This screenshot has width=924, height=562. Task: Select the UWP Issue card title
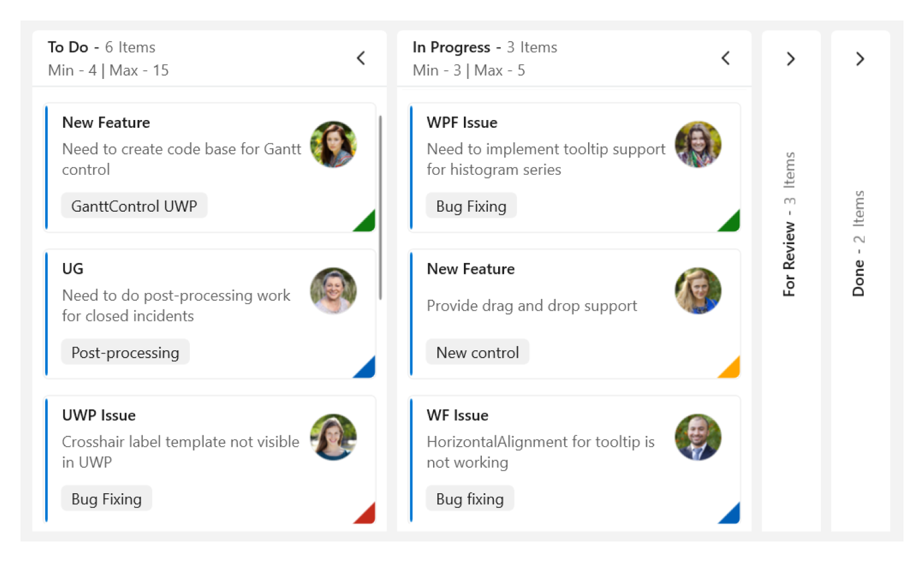99,415
